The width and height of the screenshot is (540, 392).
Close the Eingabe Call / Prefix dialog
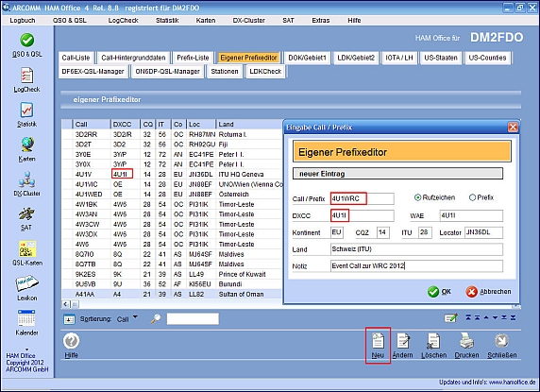(513, 128)
